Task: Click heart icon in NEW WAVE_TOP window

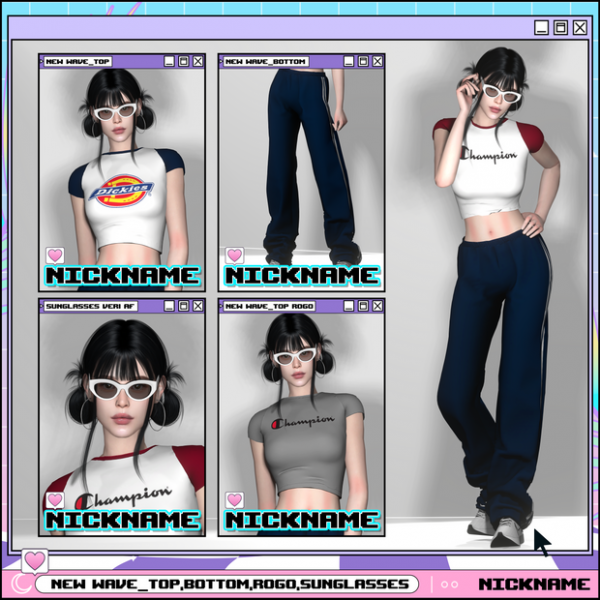Action: (55, 255)
